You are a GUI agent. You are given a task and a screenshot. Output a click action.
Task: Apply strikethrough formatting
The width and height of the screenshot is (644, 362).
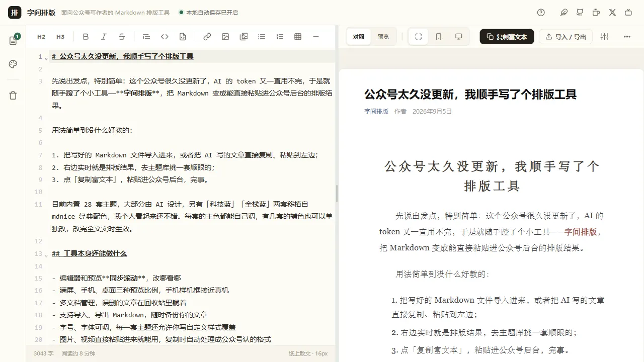pos(122,37)
